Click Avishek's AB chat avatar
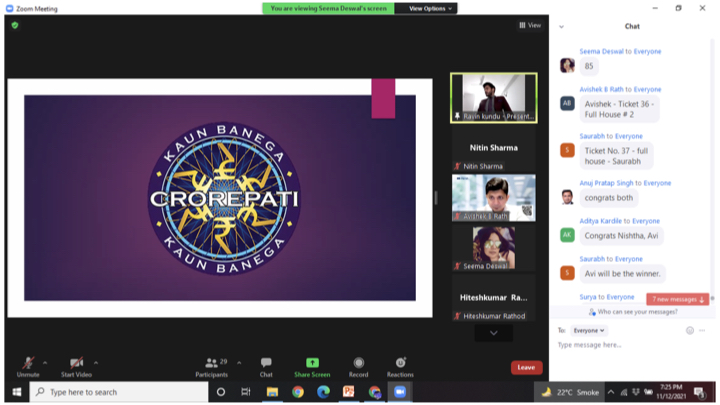The width and height of the screenshot is (720, 405). click(x=567, y=103)
